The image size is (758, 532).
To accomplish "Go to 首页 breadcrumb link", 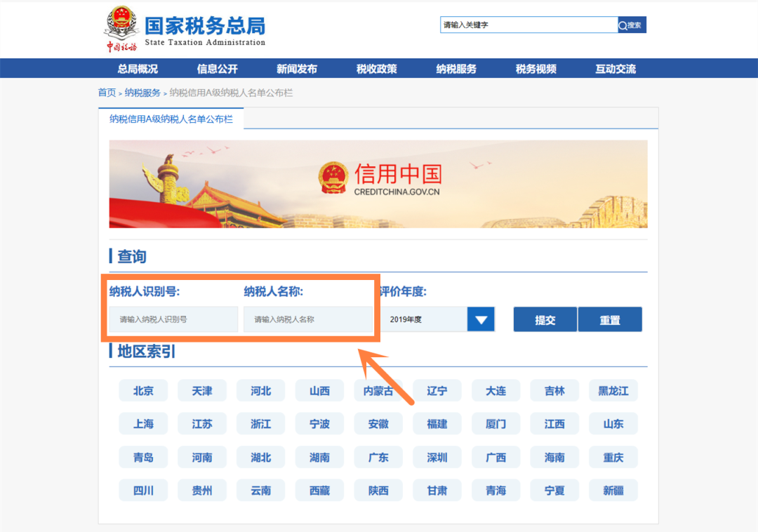I will 107,93.
